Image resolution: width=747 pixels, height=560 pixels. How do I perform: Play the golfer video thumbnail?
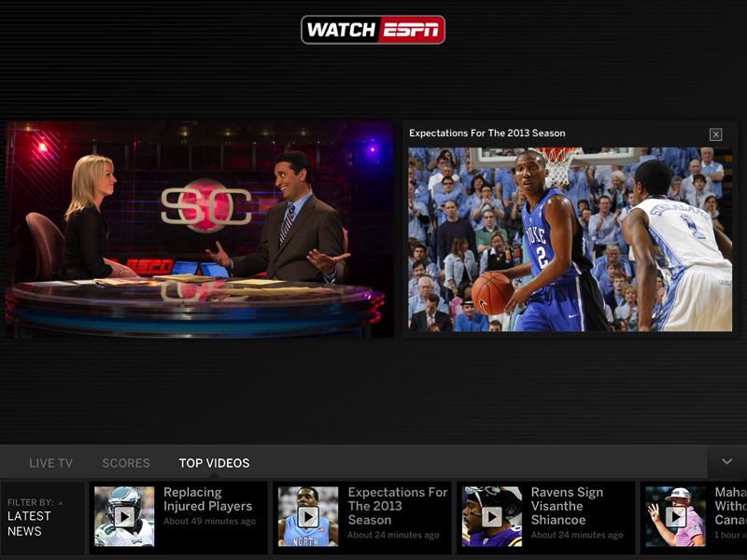click(675, 517)
